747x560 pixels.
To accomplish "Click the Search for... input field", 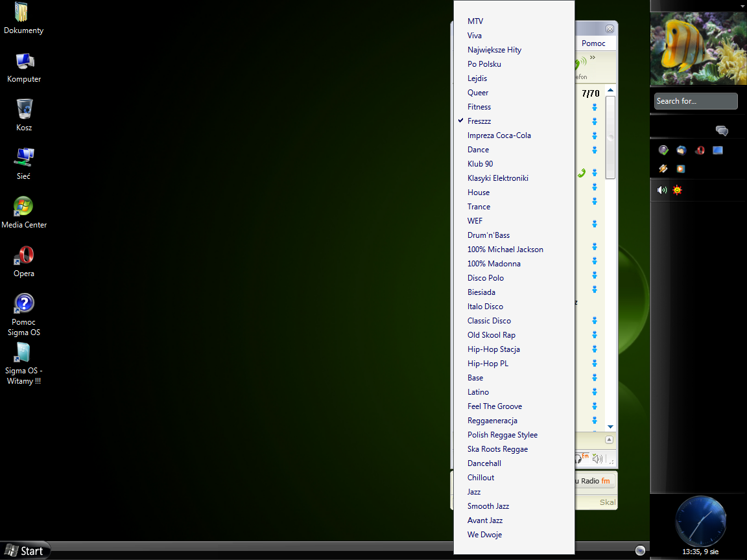I will pos(696,101).
